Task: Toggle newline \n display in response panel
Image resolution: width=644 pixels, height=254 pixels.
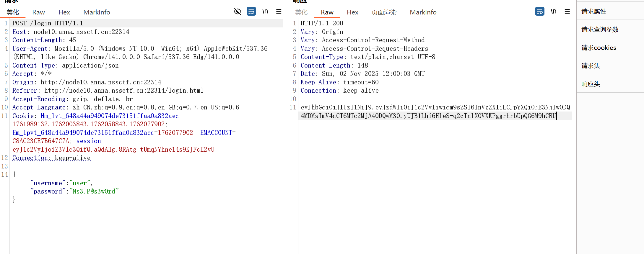Action: point(553,12)
